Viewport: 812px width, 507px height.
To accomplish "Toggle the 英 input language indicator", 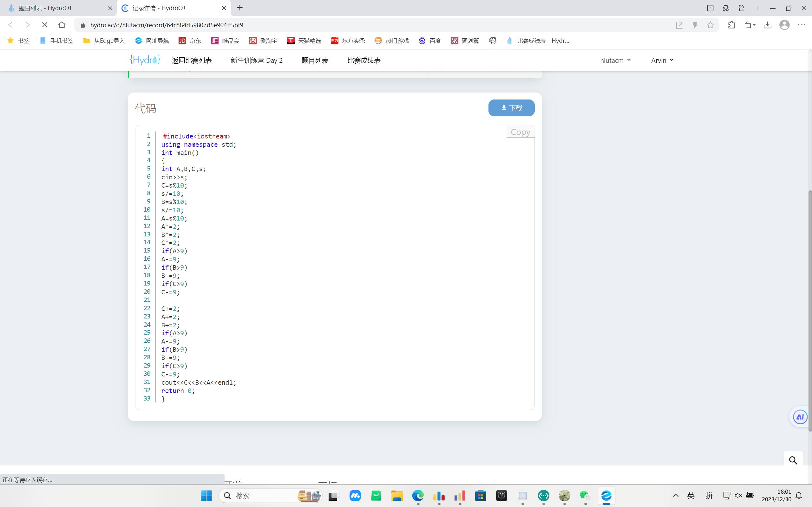I will (x=691, y=496).
